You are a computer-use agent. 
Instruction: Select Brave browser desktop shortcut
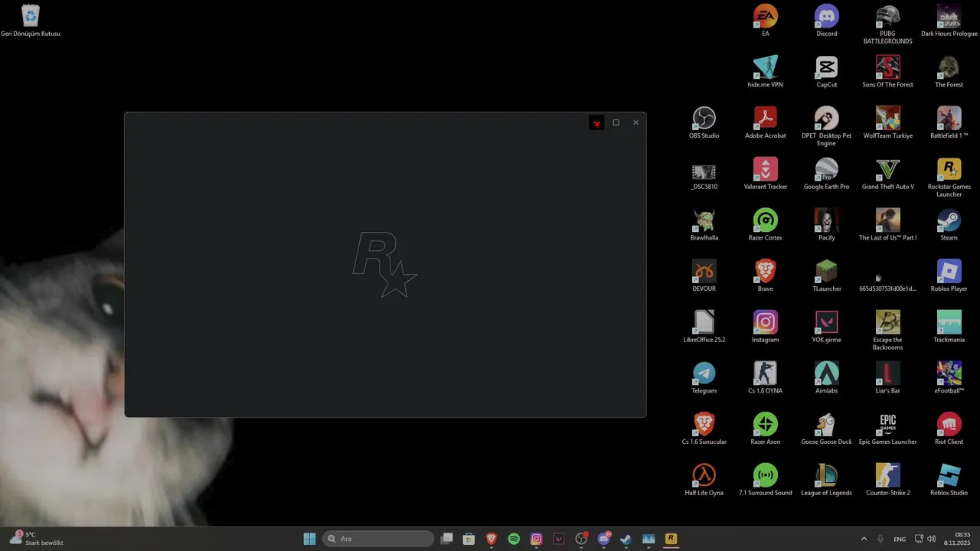point(766,275)
